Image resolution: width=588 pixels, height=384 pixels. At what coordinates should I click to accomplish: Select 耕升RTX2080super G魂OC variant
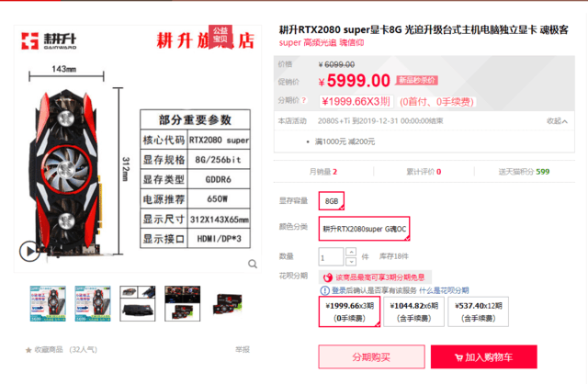pyautogui.click(x=364, y=229)
